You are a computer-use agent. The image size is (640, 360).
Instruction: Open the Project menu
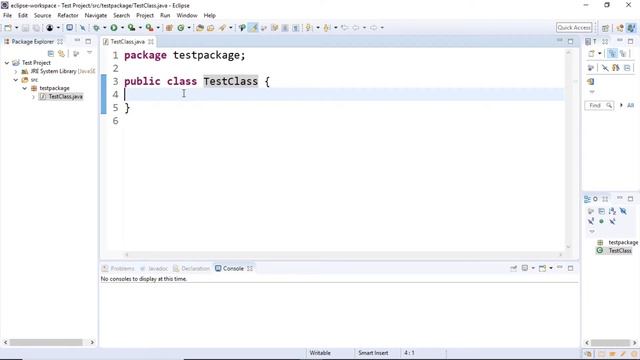(145, 16)
